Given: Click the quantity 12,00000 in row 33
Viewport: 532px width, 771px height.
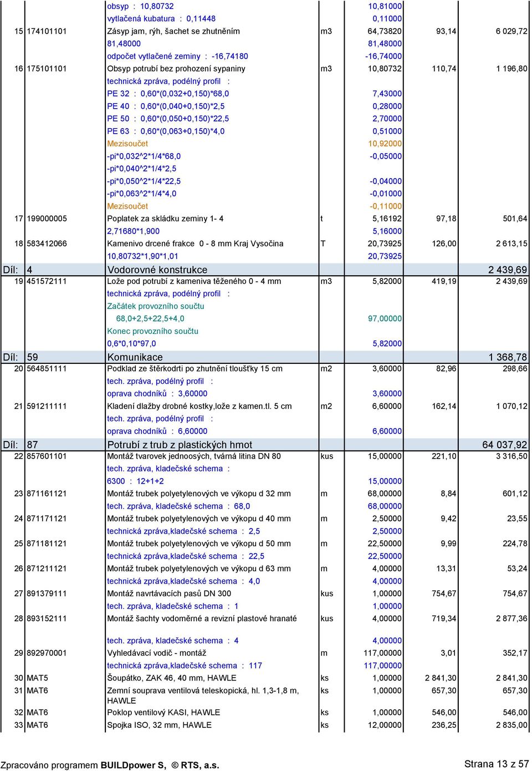Looking at the screenshot, I should click(x=385, y=725).
